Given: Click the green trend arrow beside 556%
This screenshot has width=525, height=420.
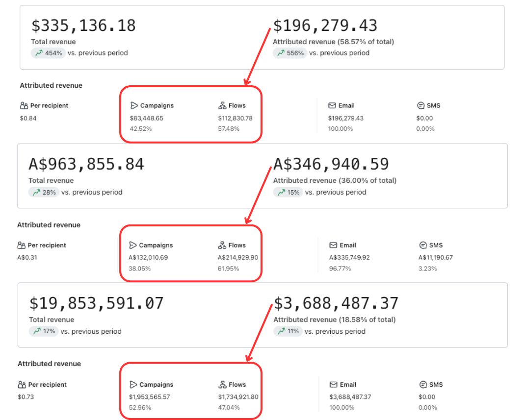Looking at the screenshot, I should [x=281, y=53].
